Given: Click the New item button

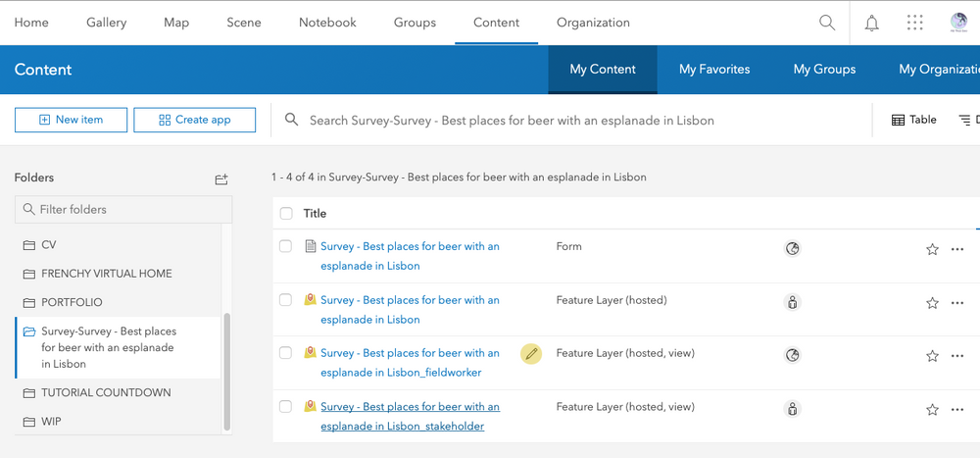Looking at the screenshot, I should coord(71,120).
